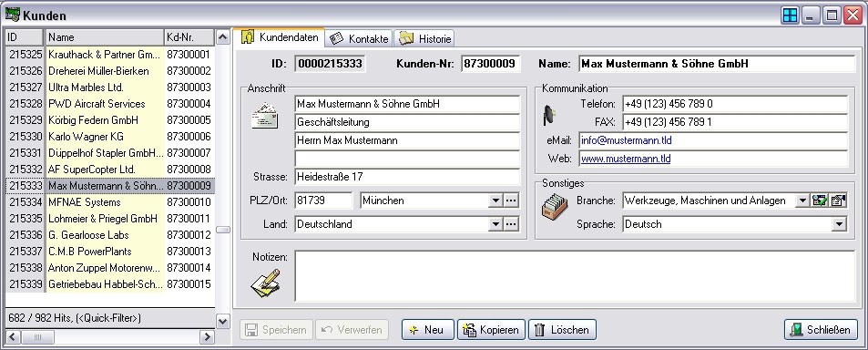This screenshot has width=868, height=350.
Task: Select row MFNAE Systems
Action: click(x=110, y=202)
